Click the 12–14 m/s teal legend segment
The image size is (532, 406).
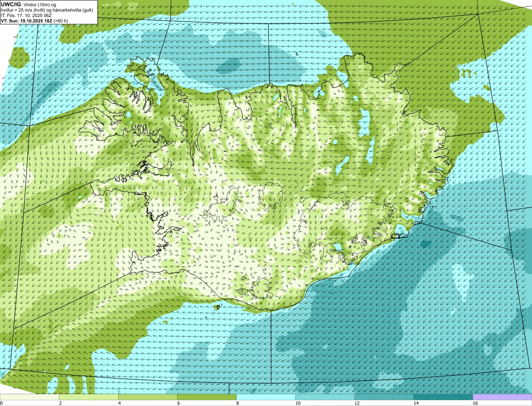coord(384,397)
